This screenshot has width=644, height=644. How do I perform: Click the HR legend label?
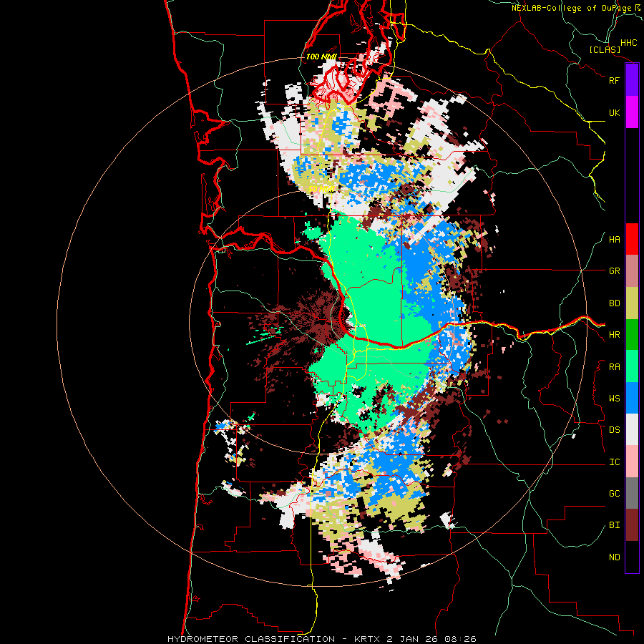(615, 335)
